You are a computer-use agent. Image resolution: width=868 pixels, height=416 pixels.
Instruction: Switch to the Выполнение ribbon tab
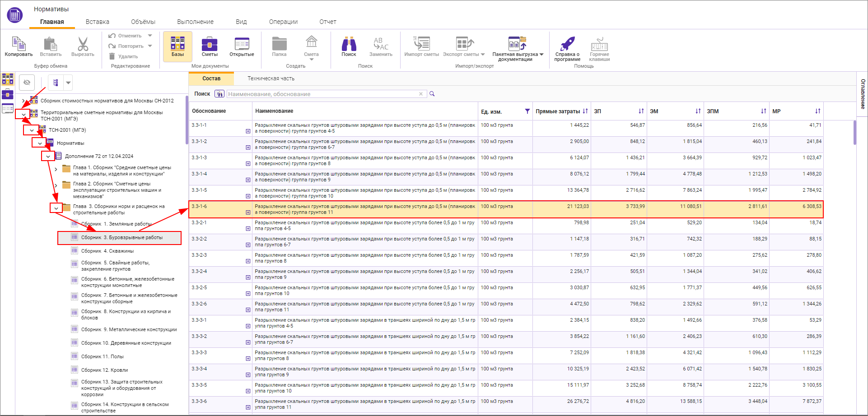point(195,22)
